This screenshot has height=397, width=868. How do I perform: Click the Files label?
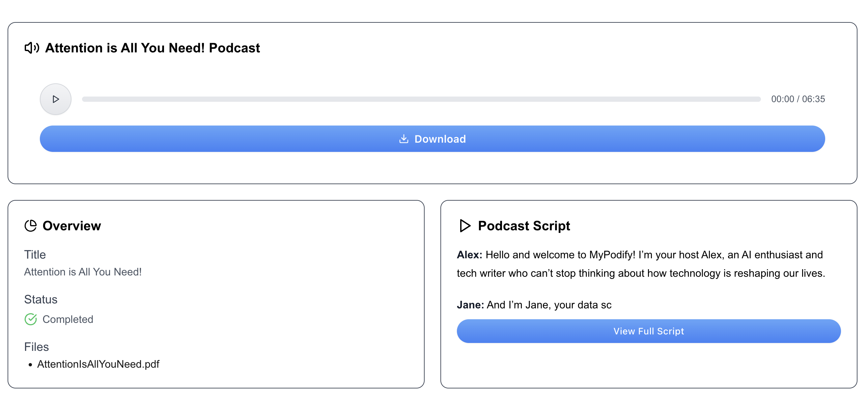pos(36,347)
